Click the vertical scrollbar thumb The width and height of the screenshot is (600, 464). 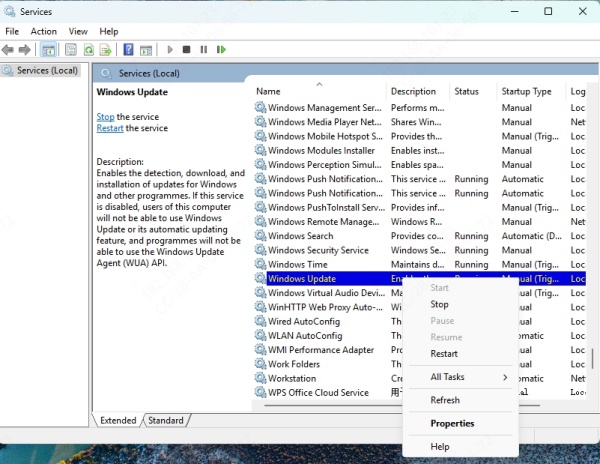pyautogui.click(x=592, y=358)
